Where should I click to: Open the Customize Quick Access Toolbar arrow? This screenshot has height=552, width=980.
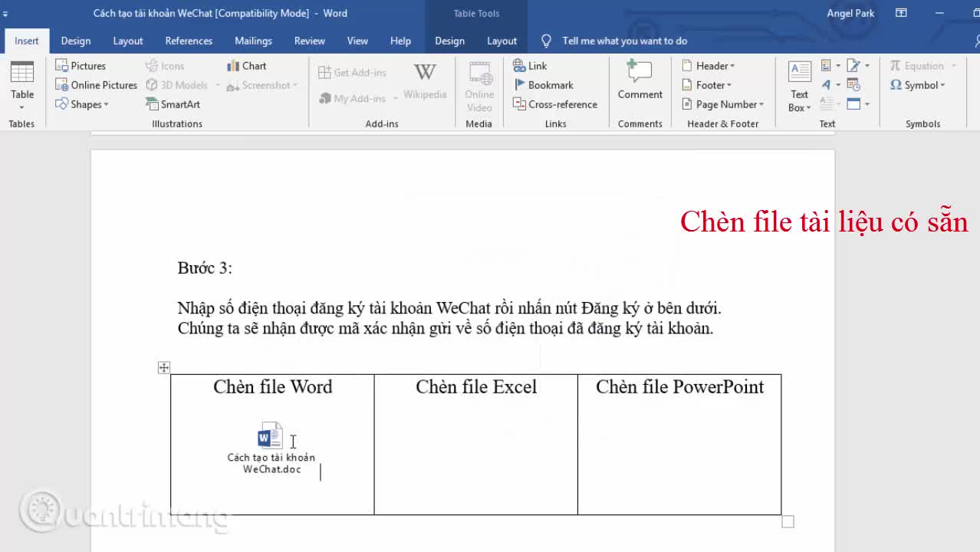click(5, 14)
